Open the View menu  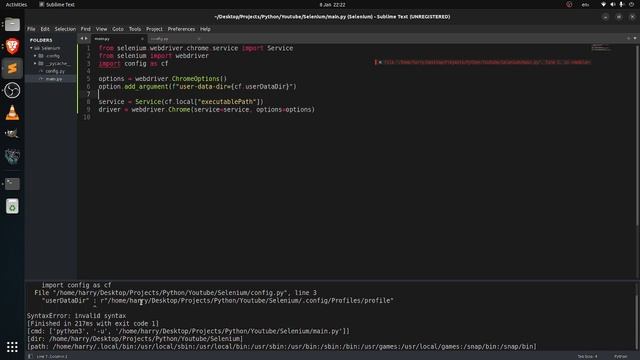[x=101, y=29]
